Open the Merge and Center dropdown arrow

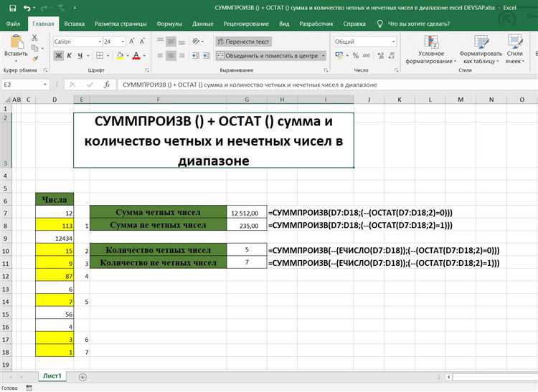pyautogui.click(x=324, y=55)
